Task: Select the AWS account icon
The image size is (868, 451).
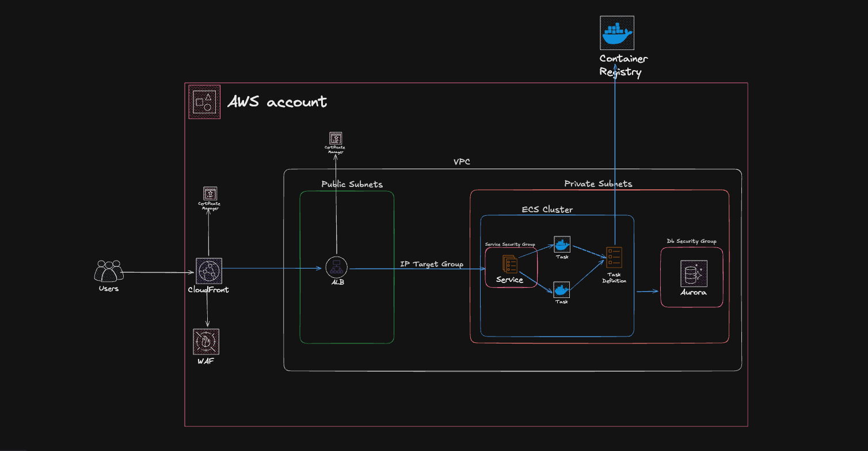Action: [204, 102]
